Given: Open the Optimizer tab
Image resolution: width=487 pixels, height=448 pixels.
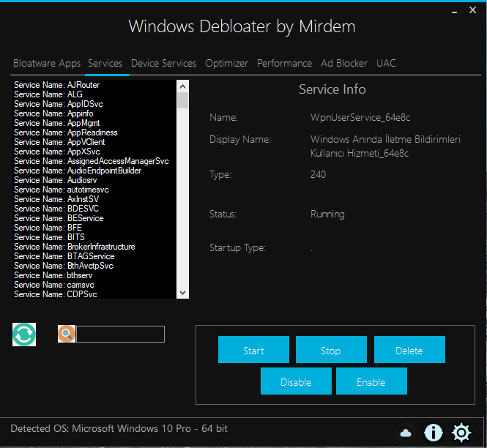Looking at the screenshot, I should pos(226,64).
